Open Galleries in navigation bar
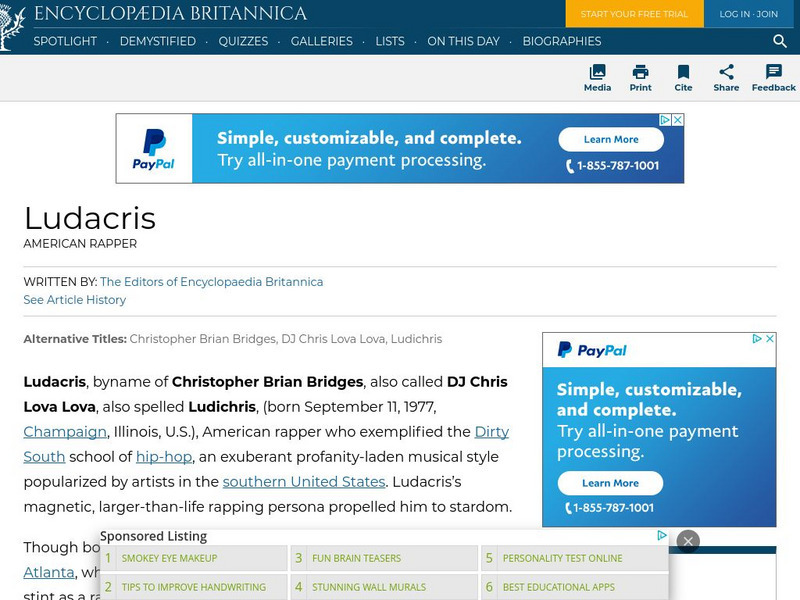 click(321, 41)
